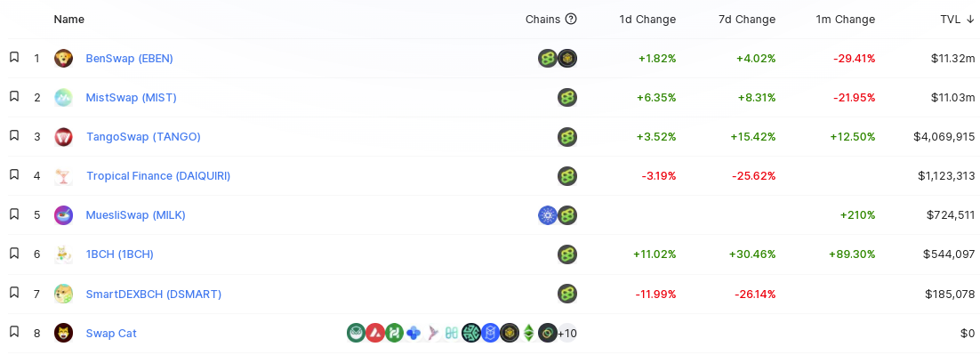980x355 pixels.
Task: Click the BSC chain icon in BenSwap row
Action: pyautogui.click(x=566, y=59)
